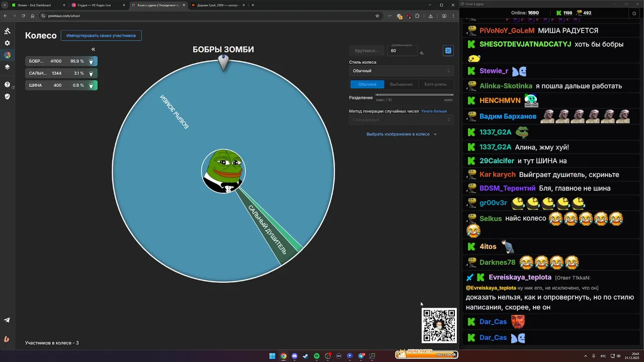Expand Выбрать изображение в колесе section
The image size is (644, 362).
(401, 134)
